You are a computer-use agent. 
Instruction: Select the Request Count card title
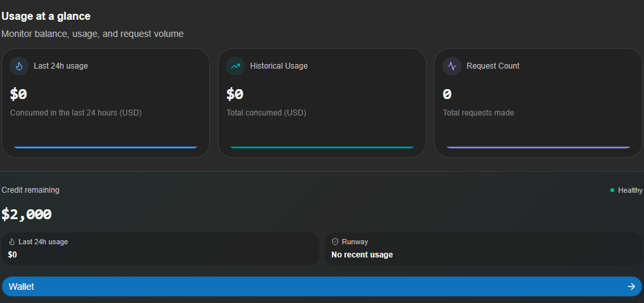click(x=493, y=66)
